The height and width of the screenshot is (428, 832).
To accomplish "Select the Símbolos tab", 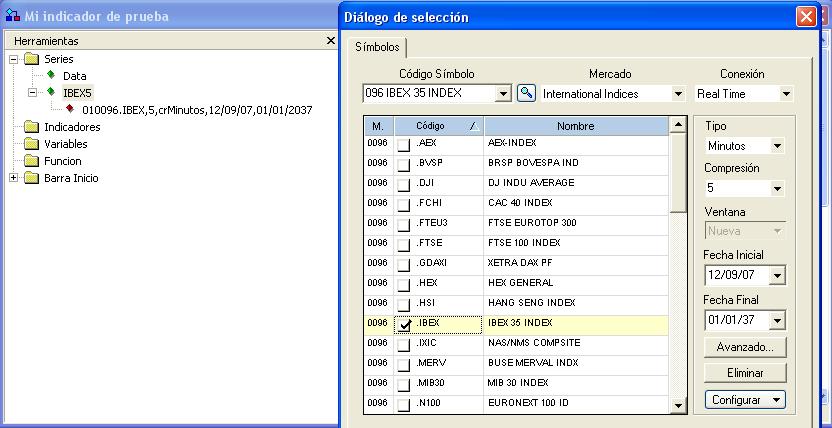I will pos(377,47).
